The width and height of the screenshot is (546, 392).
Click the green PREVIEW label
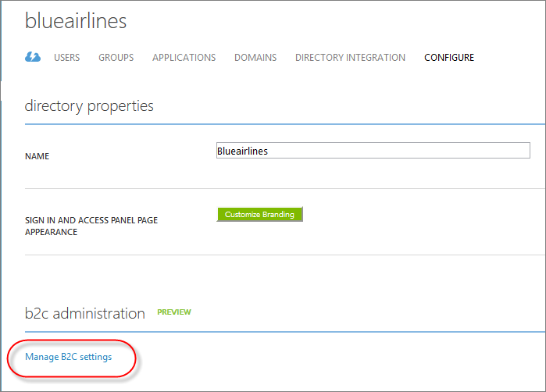click(174, 312)
